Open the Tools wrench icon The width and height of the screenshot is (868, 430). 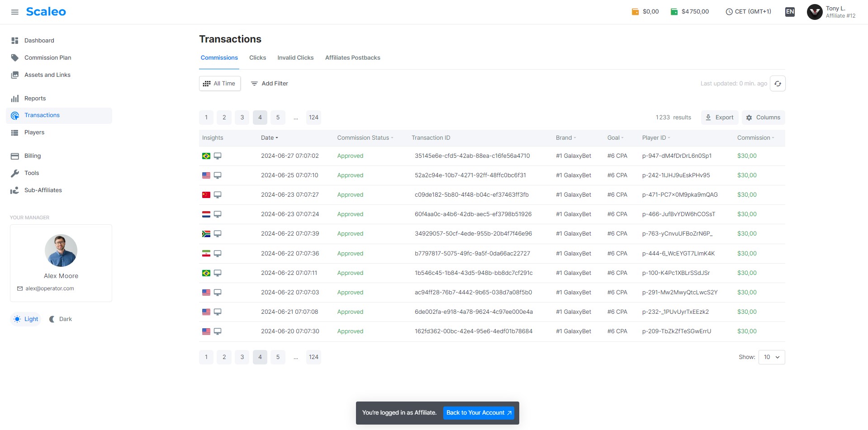pos(15,173)
